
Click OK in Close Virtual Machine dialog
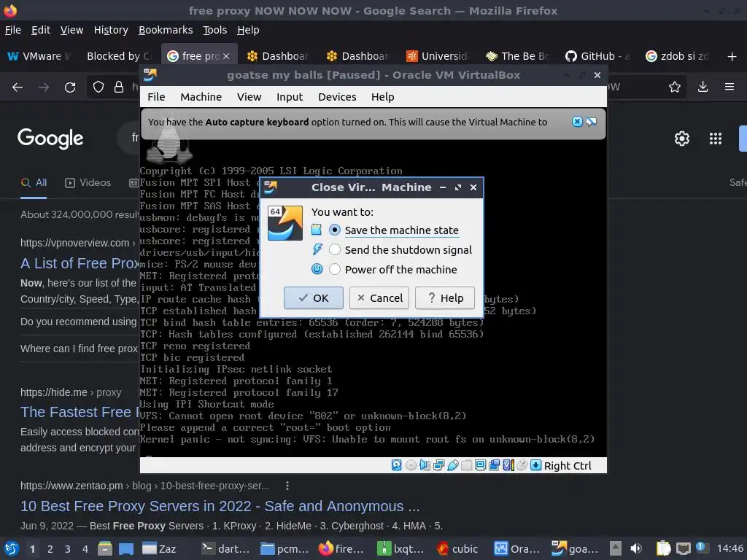(x=314, y=298)
